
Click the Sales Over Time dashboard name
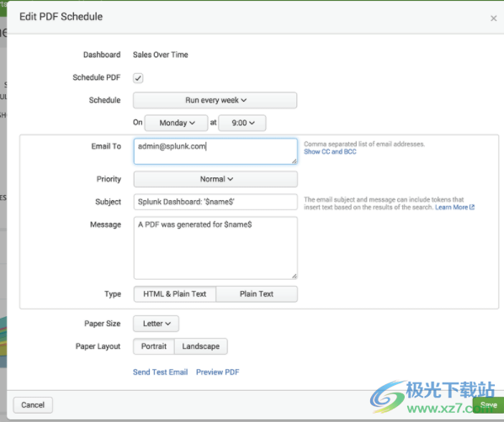point(161,55)
